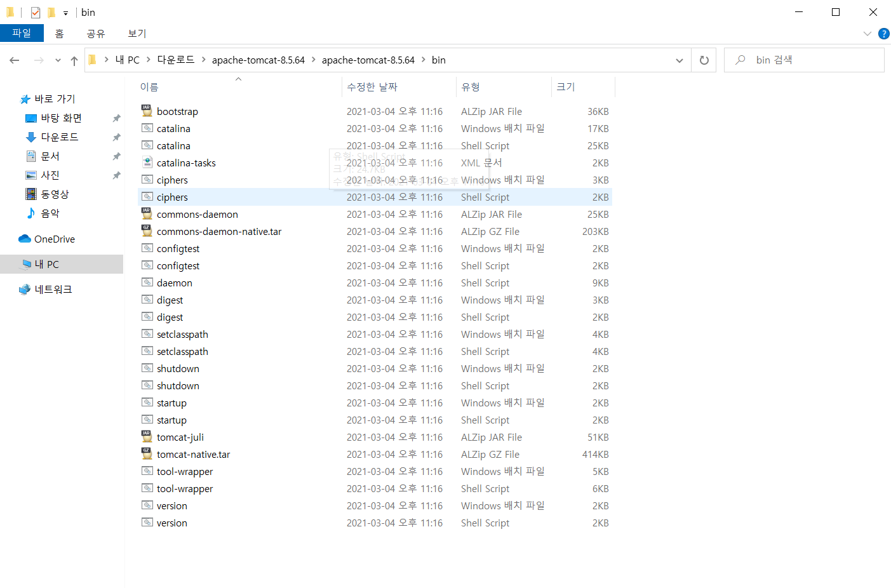
Task: Click the commons-daemon-native.tar GZ icon
Action: (147, 231)
